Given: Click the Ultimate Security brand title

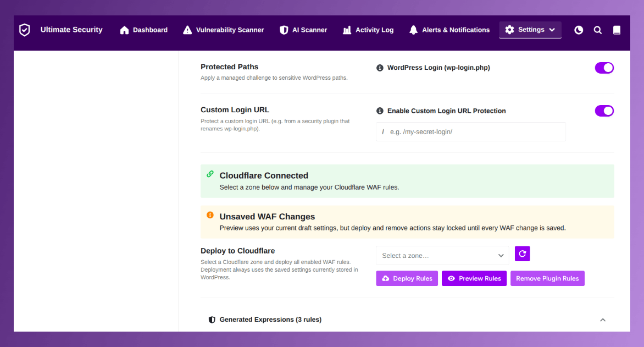Looking at the screenshot, I should [x=71, y=30].
